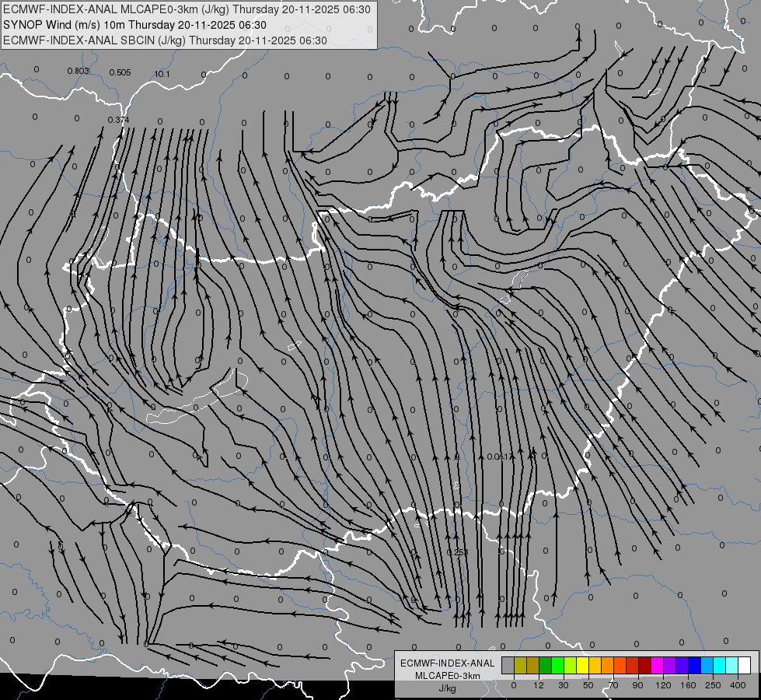
Task: Pick the indigo-violet swatch left of tick 160
Action: click(x=682, y=665)
